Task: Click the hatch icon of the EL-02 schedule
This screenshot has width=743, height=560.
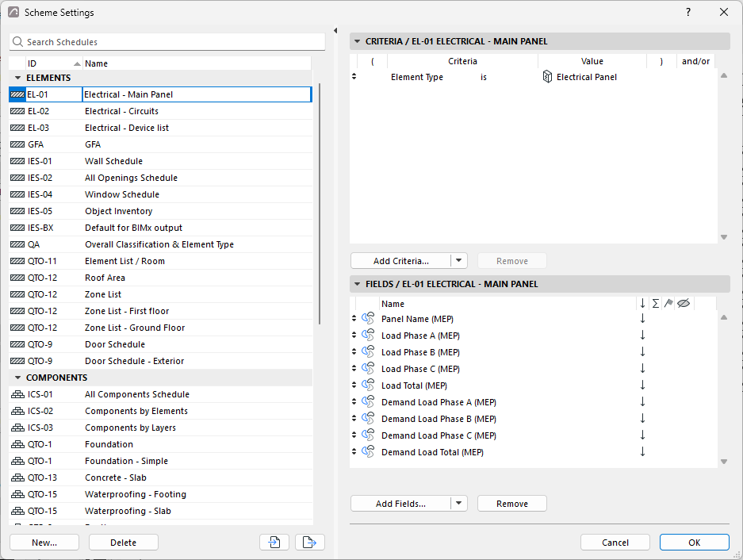Action: (17, 111)
